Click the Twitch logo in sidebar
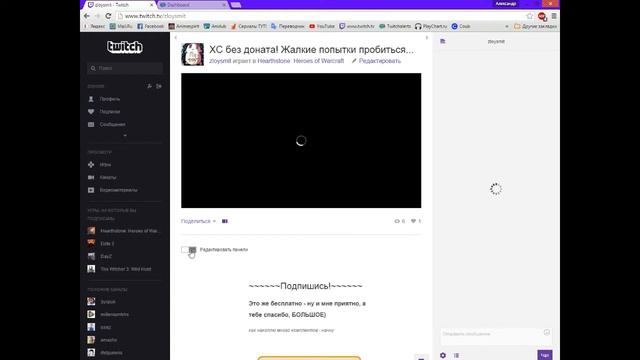Viewport: 640px width, 360px height. pos(124,47)
